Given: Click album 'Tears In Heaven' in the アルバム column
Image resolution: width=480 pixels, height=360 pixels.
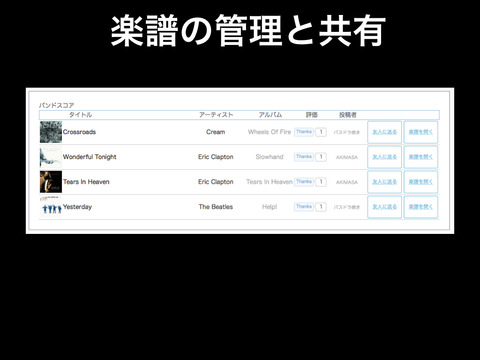Looking at the screenshot, I should pyautogui.click(x=269, y=182).
